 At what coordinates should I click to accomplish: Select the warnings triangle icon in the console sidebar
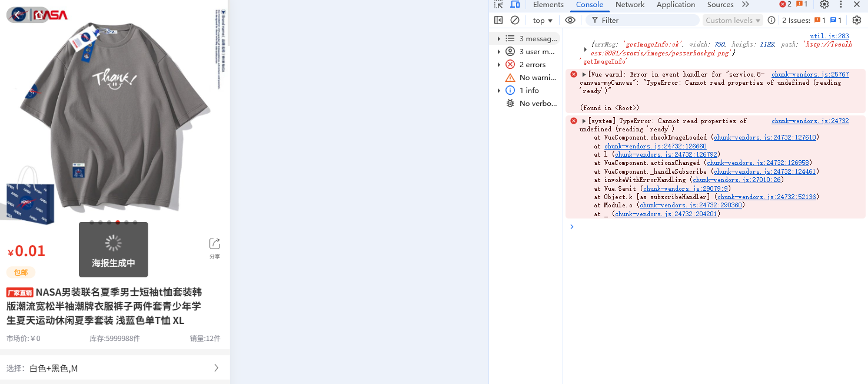click(510, 78)
